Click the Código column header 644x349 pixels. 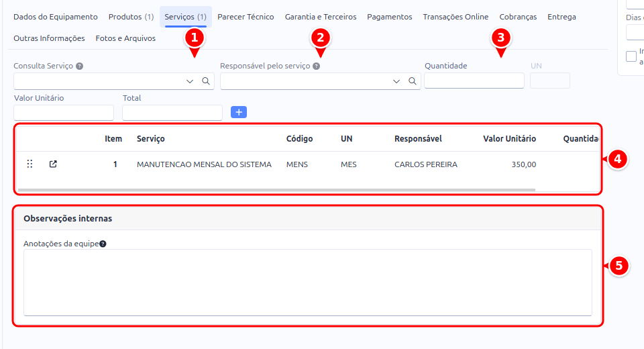click(x=299, y=139)
